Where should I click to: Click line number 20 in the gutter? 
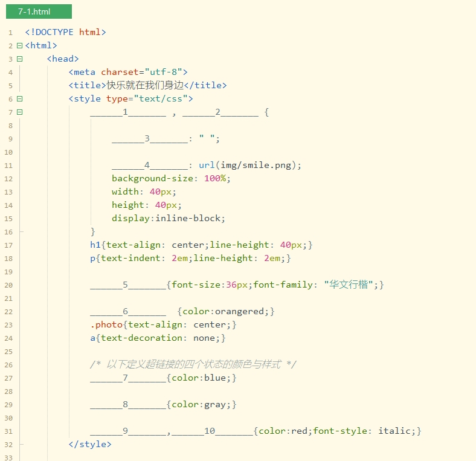point(8,285)
